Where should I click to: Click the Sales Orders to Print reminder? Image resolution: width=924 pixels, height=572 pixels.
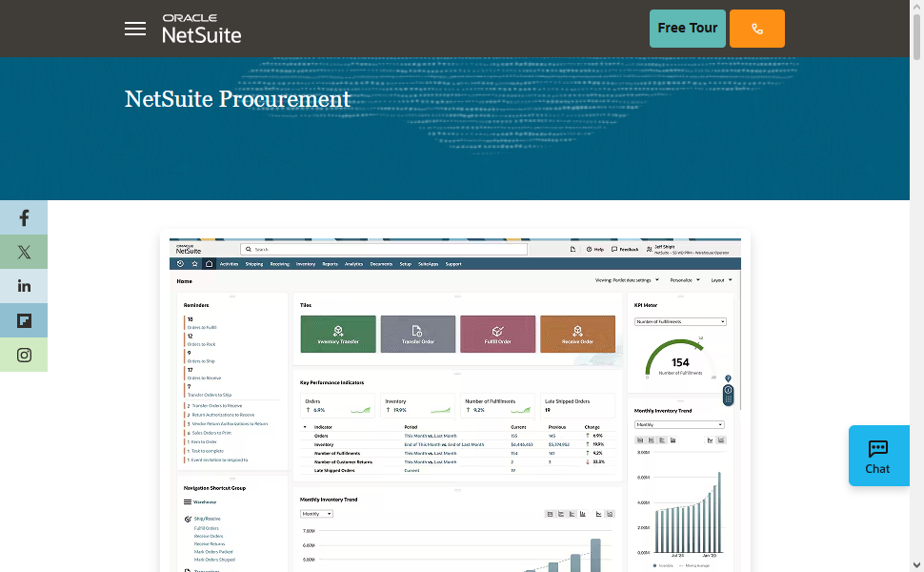pyautogui.click(x=210, y=433)
